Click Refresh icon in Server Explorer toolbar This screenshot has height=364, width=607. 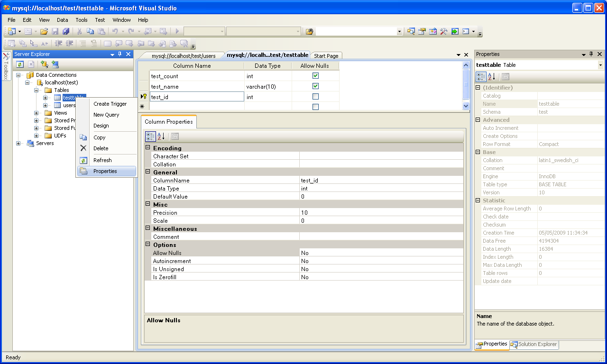tap(20, 64)
